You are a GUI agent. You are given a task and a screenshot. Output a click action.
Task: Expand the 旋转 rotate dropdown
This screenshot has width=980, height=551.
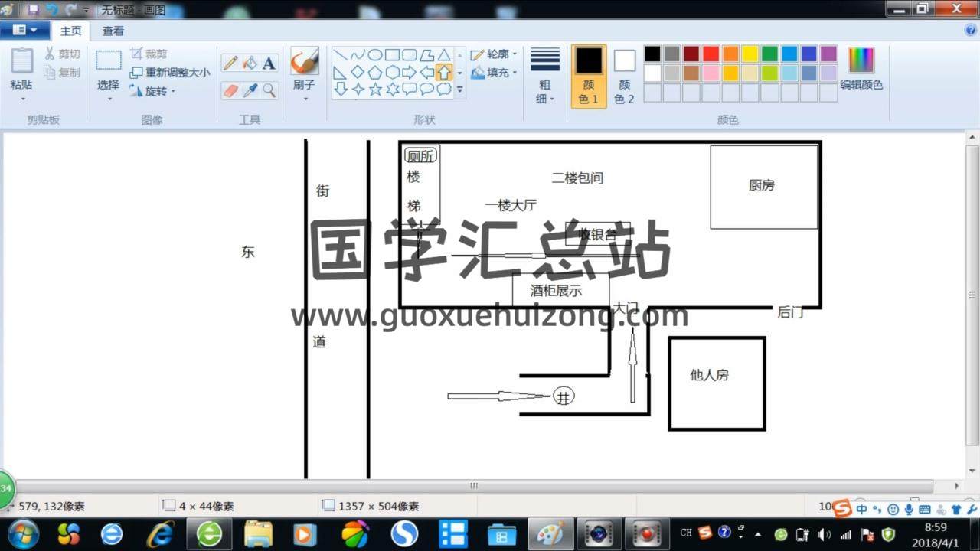(153, 91)
